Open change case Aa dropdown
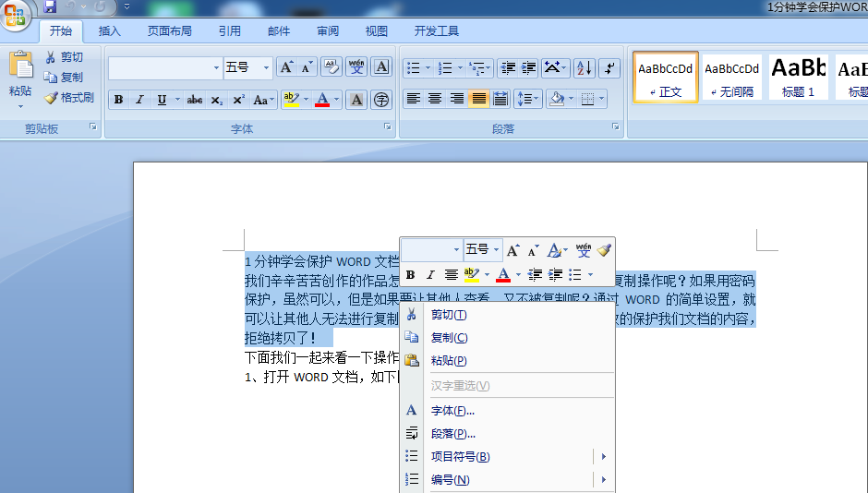Image resolution: width=868 pixels, height=493 pixels. click(263, 100)
